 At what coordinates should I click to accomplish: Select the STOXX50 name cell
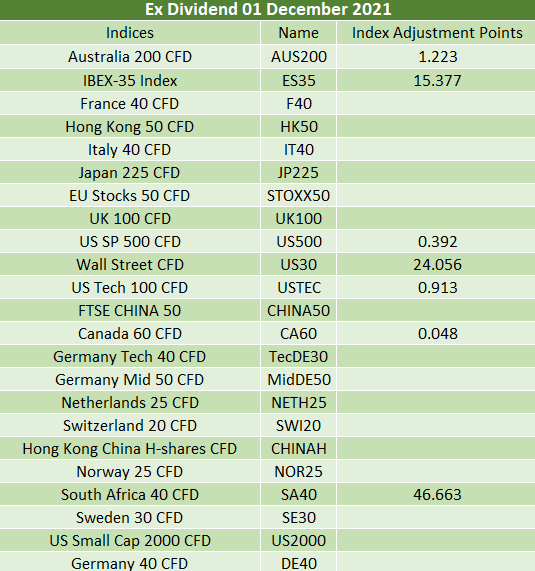298,196
